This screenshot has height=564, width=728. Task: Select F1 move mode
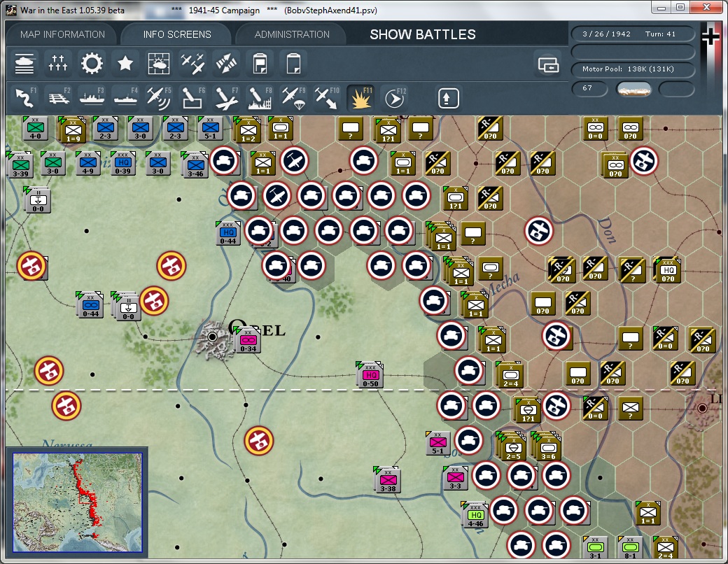coord(24,97)
